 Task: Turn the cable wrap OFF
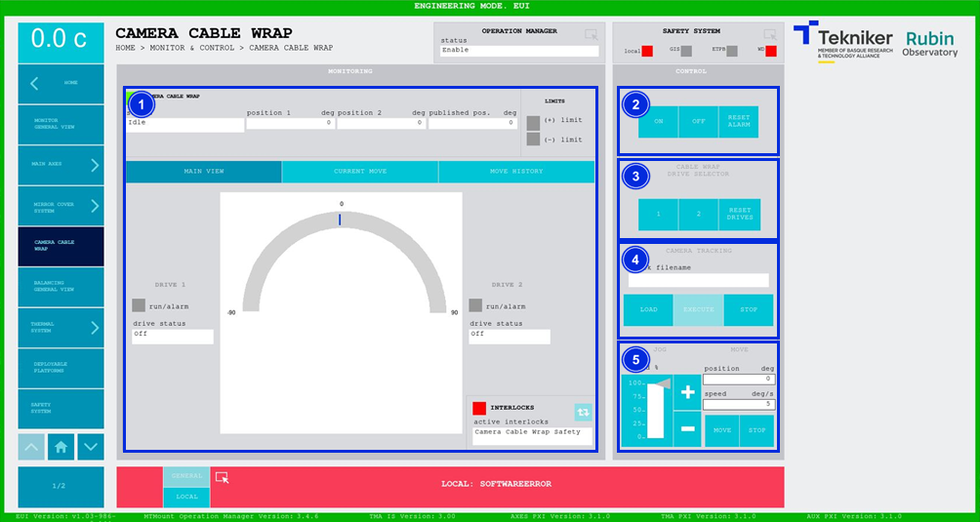[x=698, y=122]
